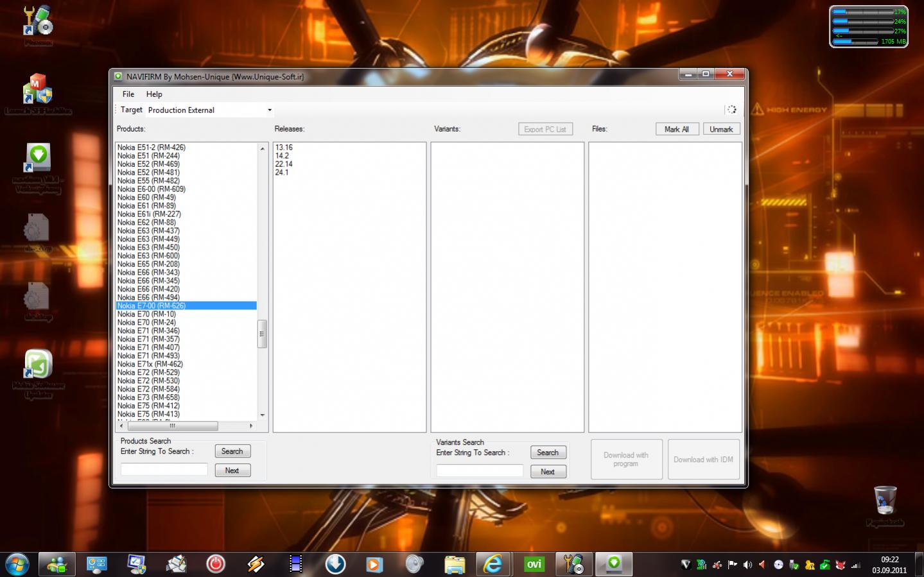The height and width of the screenshot is (577, 924).
Task: Switch to the Navifirm taskbar button
Action: click(614, 565)
